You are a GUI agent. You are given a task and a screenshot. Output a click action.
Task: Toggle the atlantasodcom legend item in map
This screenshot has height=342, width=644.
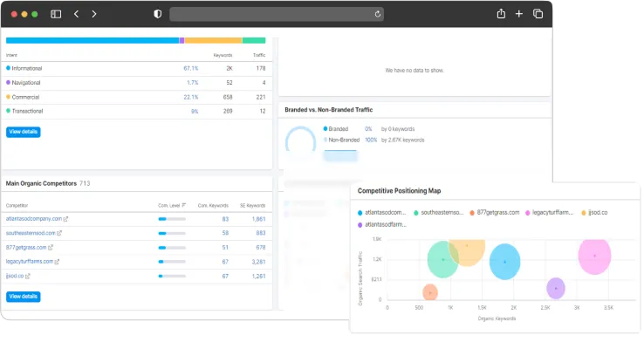point(381,213)
